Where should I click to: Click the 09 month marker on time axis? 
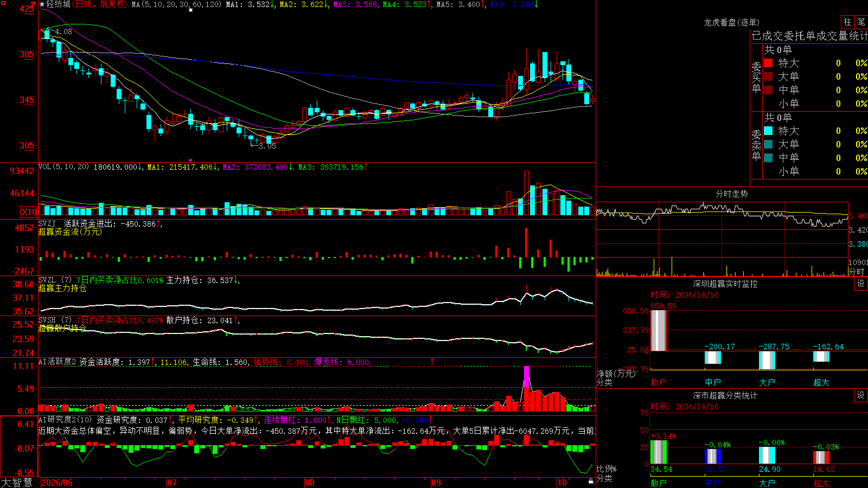tap(436, 483)
